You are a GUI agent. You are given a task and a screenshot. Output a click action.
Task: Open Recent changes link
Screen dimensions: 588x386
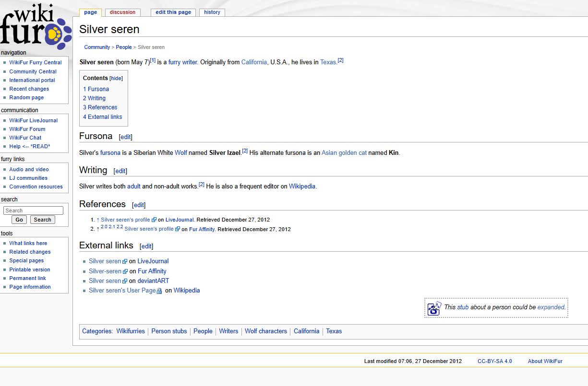click(29, 89)
